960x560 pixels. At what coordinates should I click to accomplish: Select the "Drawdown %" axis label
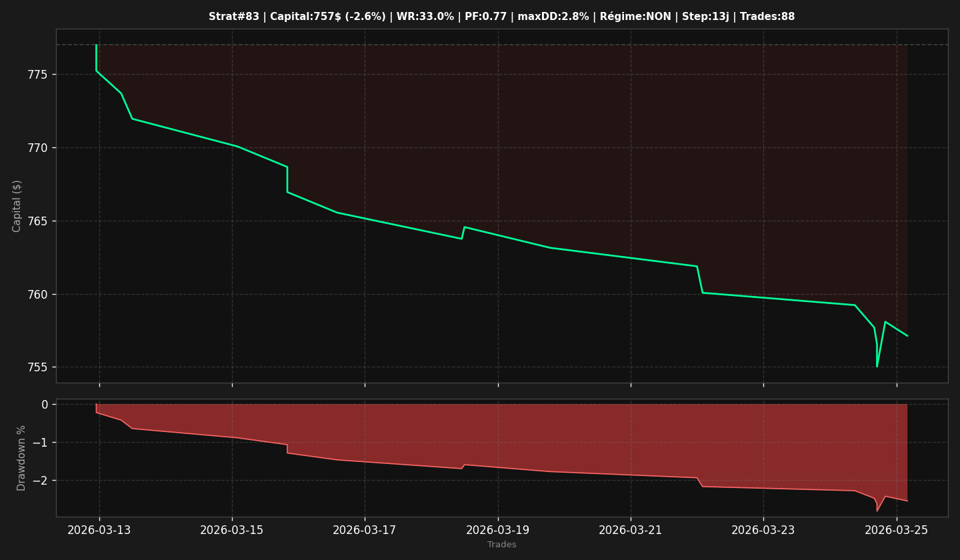point(21,458)
